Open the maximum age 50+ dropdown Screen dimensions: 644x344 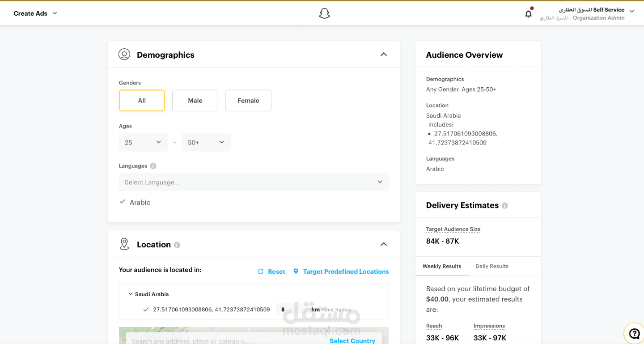pos(206,142)
